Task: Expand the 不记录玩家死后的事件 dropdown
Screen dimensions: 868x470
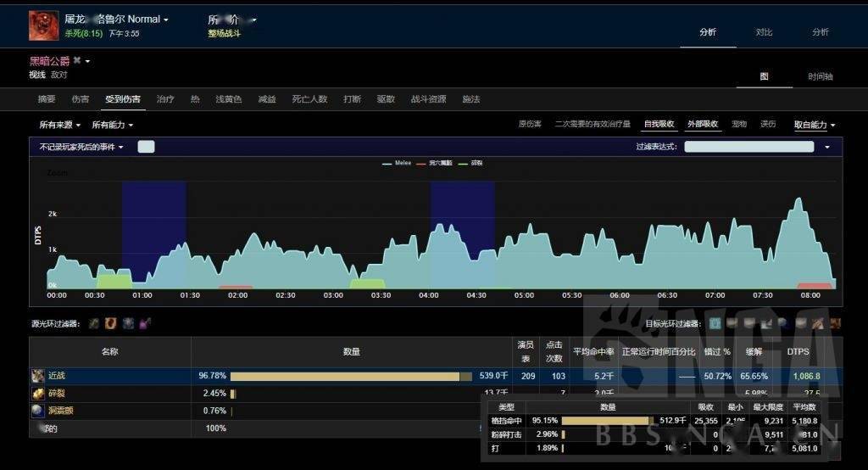Action: (81, 147)
